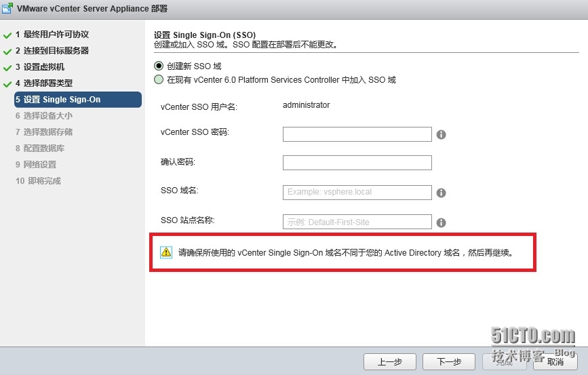This screenshot has height=375, width=588.
Task: Click the 下一步 button
Action: click(449, 362)
